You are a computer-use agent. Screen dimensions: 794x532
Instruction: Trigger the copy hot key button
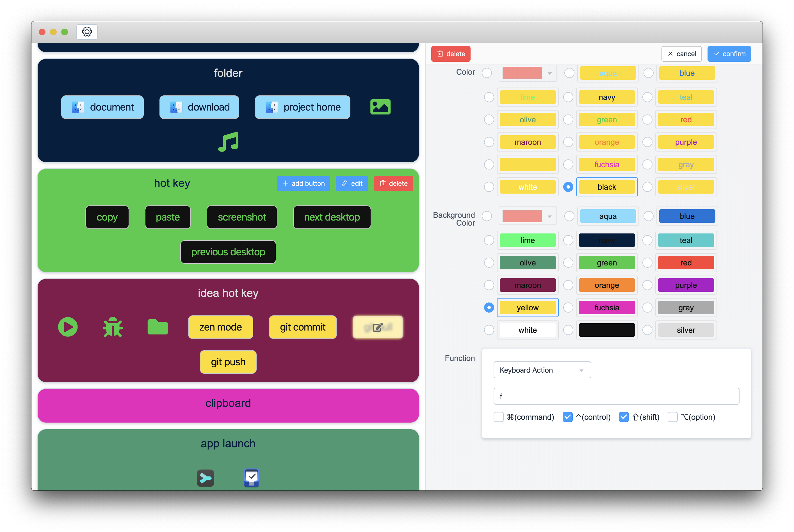point(107,217)
